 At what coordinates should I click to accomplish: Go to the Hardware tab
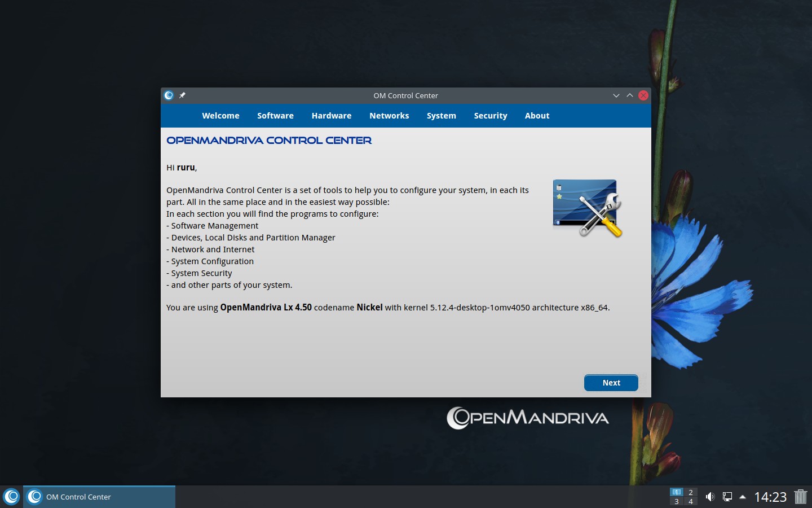pyautogui.click(x=332, y=116)
